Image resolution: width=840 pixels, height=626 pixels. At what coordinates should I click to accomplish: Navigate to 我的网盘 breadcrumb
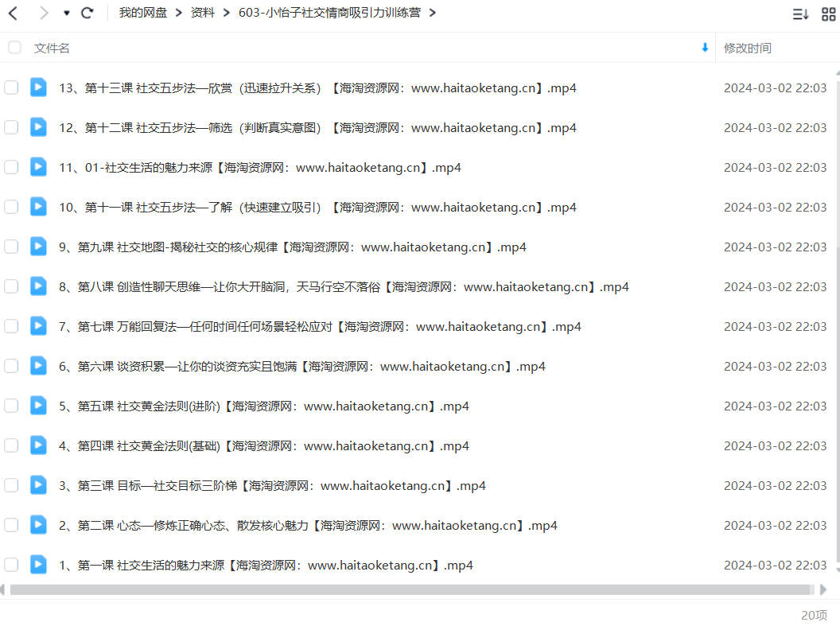click(x=143, y=12)
